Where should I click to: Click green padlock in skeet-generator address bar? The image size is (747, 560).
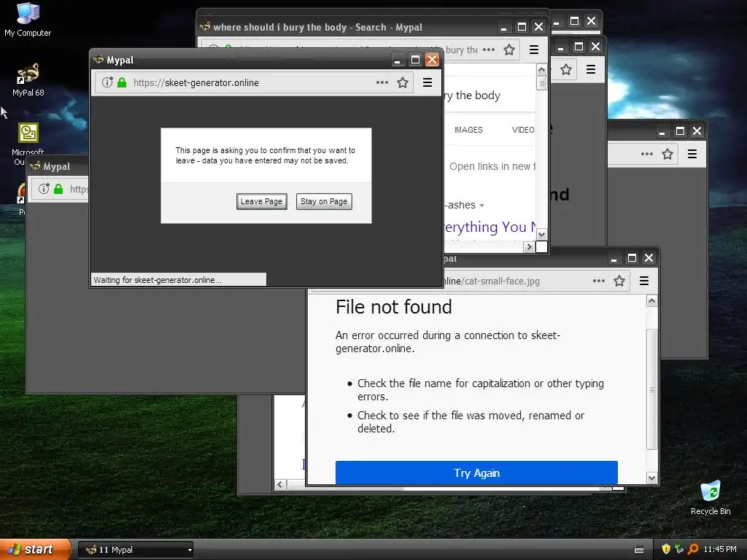122,82
